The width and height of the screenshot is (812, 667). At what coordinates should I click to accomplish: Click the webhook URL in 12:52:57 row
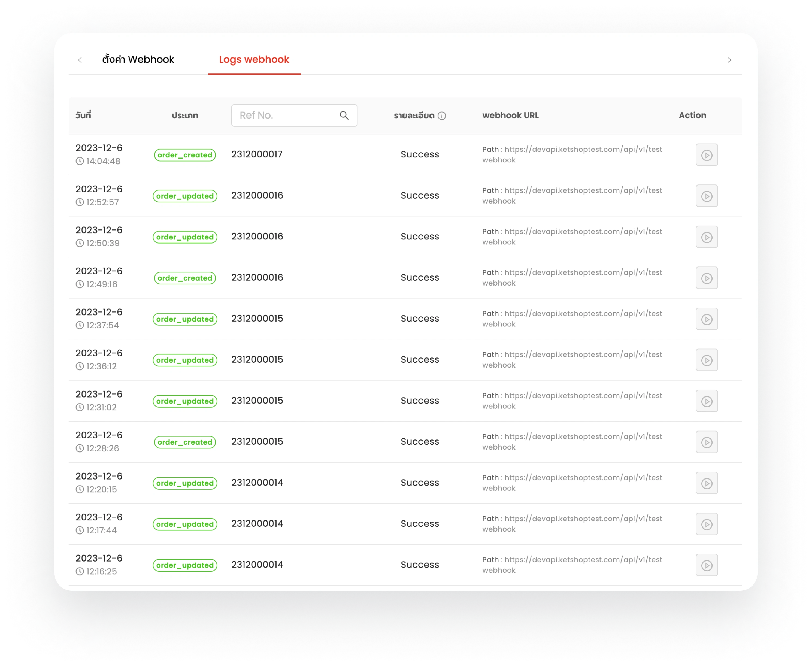(572, 196)
